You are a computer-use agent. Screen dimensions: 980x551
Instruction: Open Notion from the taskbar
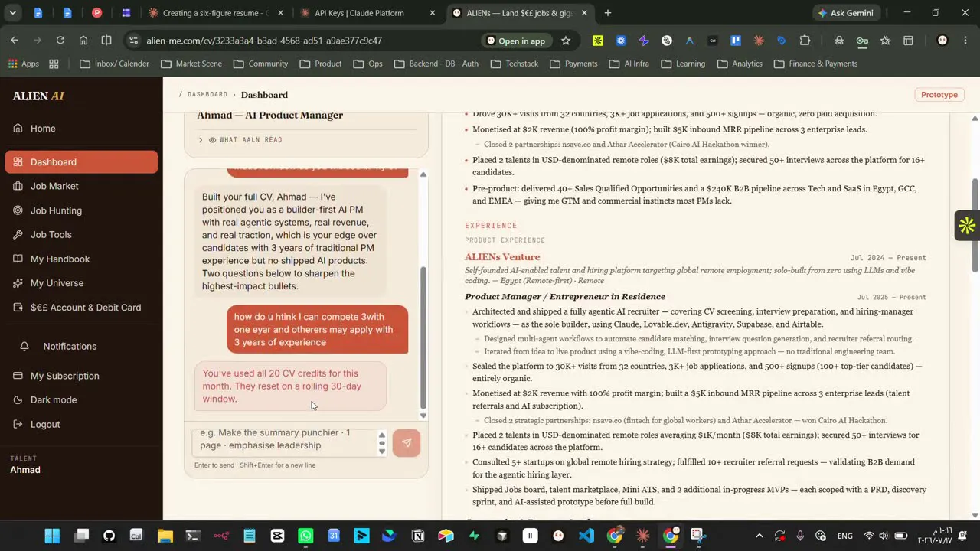[x=418, y=536]
